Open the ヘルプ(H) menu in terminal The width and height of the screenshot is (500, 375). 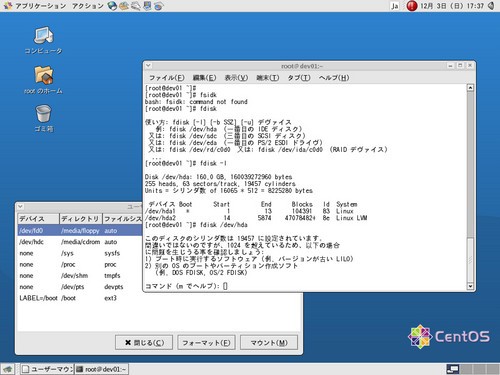pos(334,78)
